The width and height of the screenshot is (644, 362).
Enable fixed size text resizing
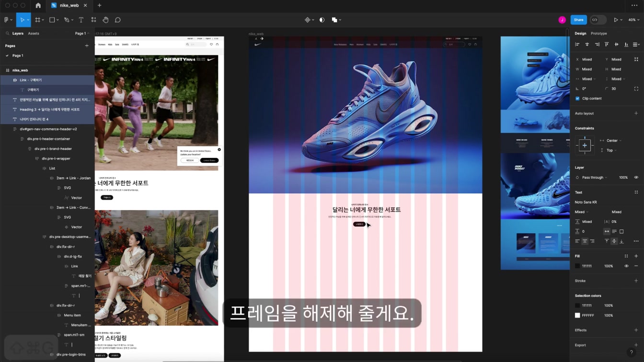click(x=621, y=231)
